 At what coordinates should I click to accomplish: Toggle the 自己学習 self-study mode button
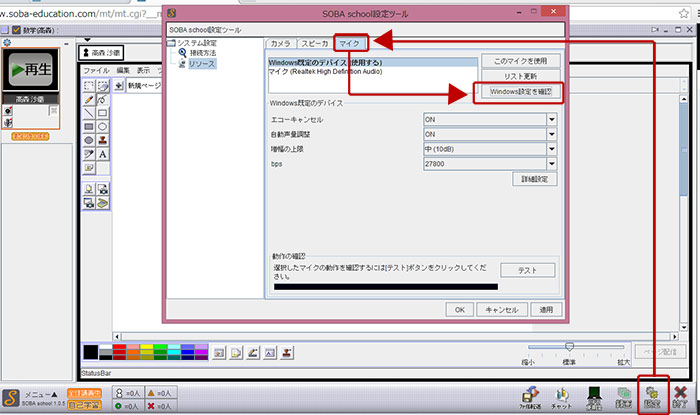pos(84,405)
